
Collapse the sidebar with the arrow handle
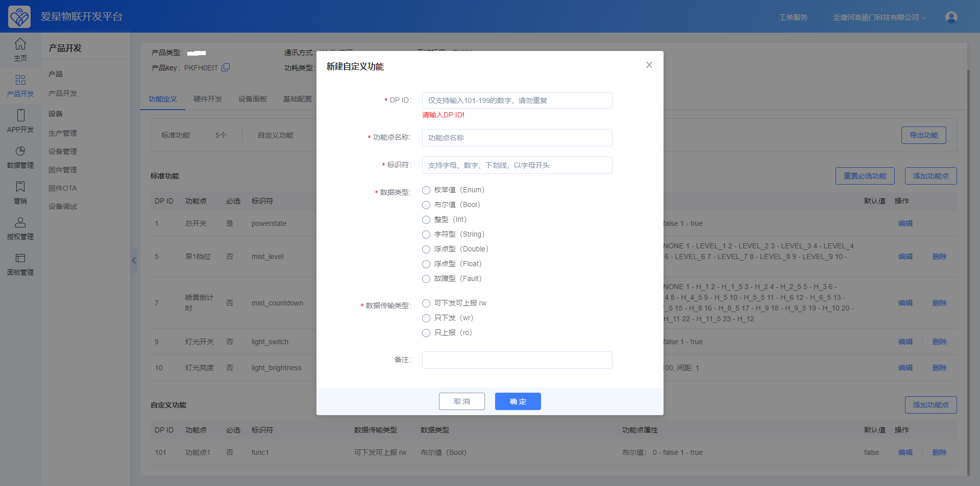click(134, 260)
